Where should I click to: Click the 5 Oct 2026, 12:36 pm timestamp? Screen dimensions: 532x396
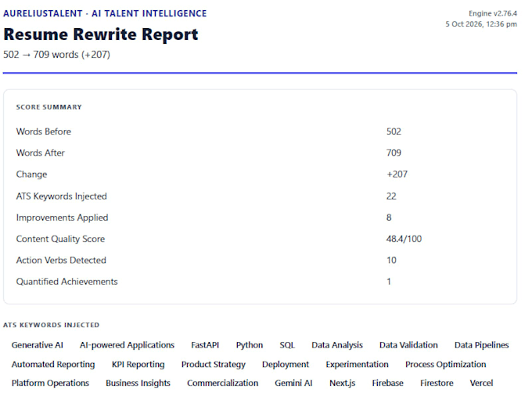481,24
